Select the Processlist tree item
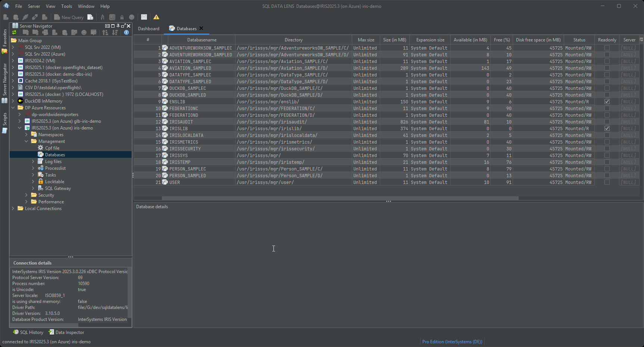Viewport: 644px width, 347px height. tap(55, 168)
